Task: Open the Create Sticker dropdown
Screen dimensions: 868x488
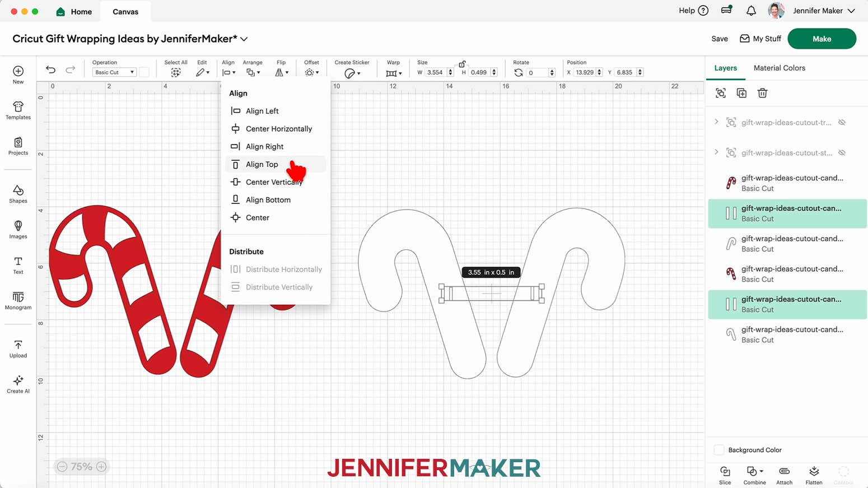Action: (352, 73)
